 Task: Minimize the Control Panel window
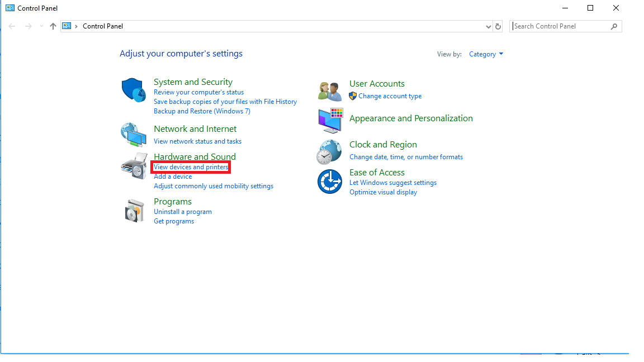coord(565,8)
